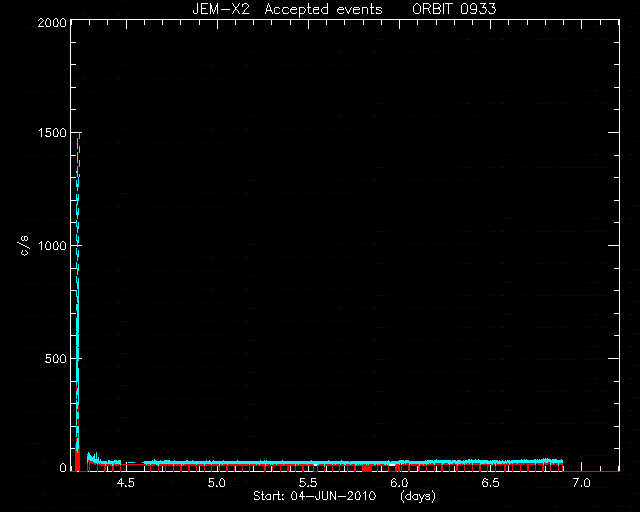
Task: Click the c/s y-axis unit label
Action: (x=24, y=245)
